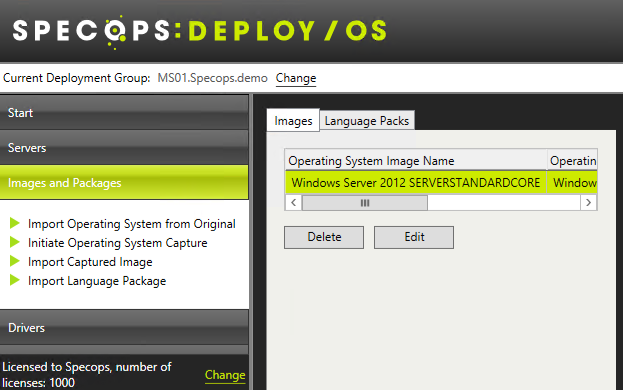Click the horizontal scrollbar thumb
This screenshot has height=390, width=623.
365,203
